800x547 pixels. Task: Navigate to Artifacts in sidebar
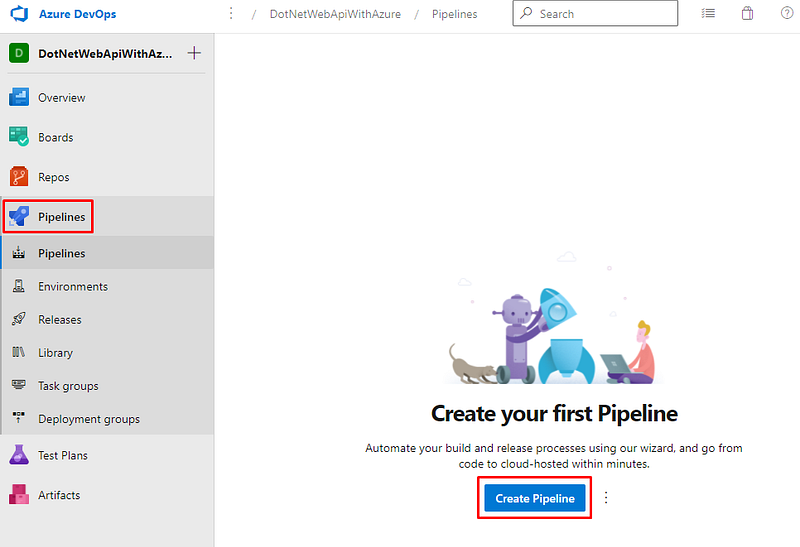[x=59, y=495]
